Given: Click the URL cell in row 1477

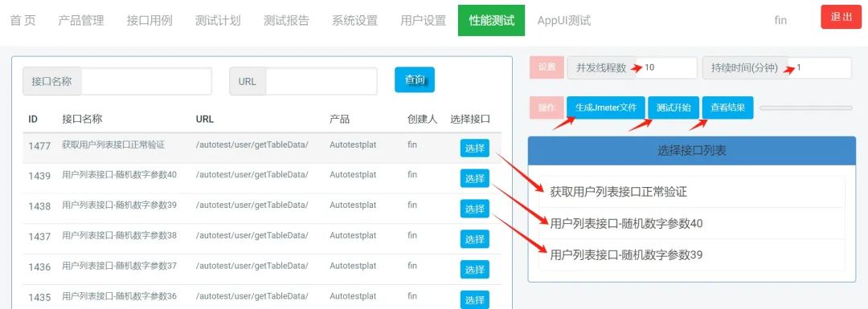Looking at the screenshot, I should (x=252, y=144).
